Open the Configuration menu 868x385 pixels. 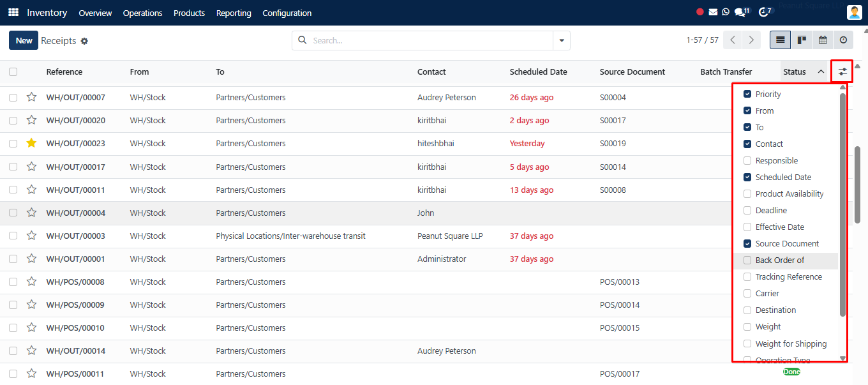coord(287,13)
